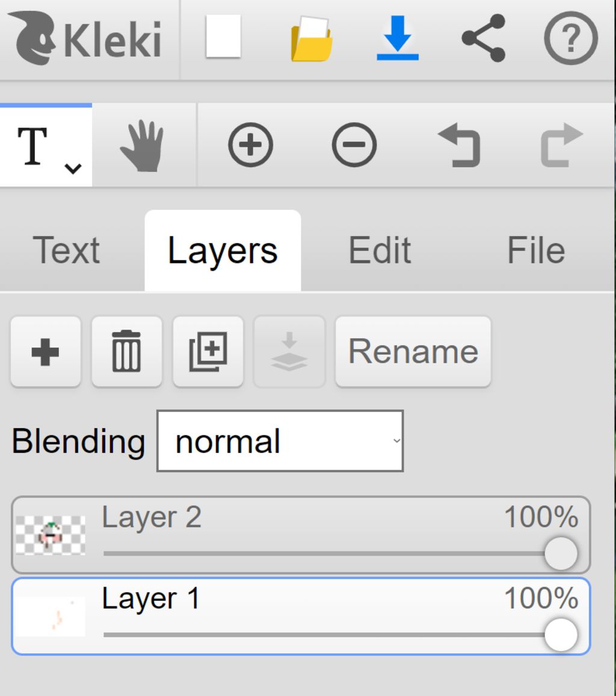Zoom in with the plus magnifier

[x=250, y=145]
